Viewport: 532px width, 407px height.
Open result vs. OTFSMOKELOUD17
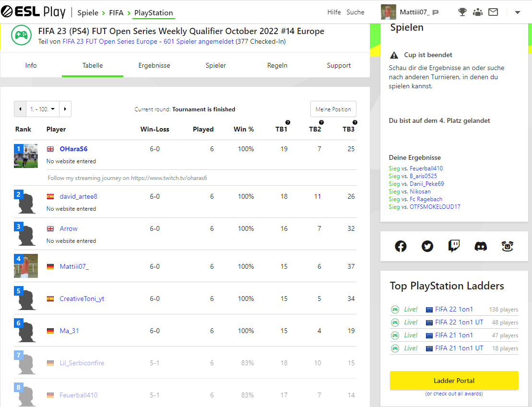435,207
